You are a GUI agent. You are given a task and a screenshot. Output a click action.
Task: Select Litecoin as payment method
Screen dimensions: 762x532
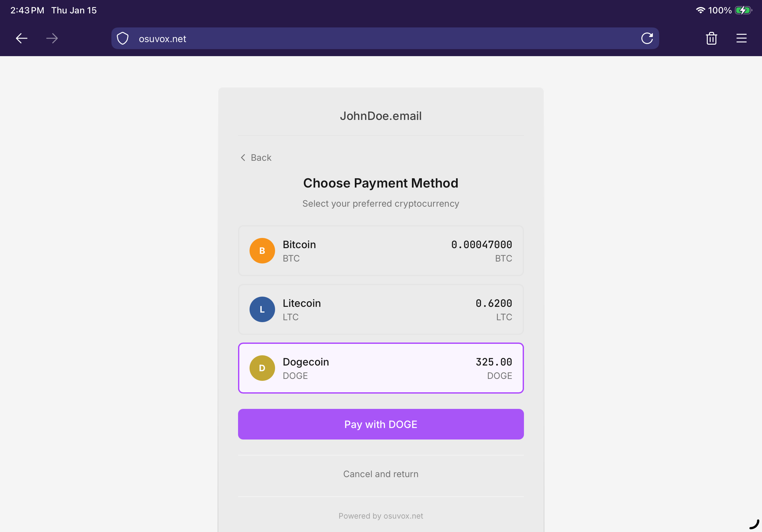pos(381,309)
